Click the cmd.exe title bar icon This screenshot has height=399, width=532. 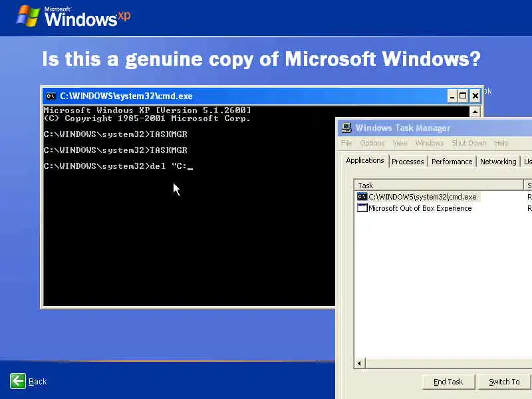click(x=51, y=96)
